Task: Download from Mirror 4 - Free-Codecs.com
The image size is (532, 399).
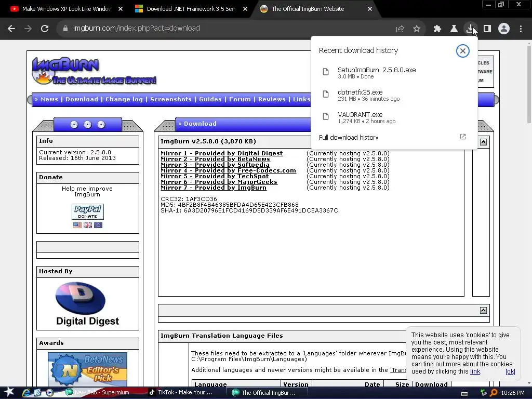Action: (228, 170)
